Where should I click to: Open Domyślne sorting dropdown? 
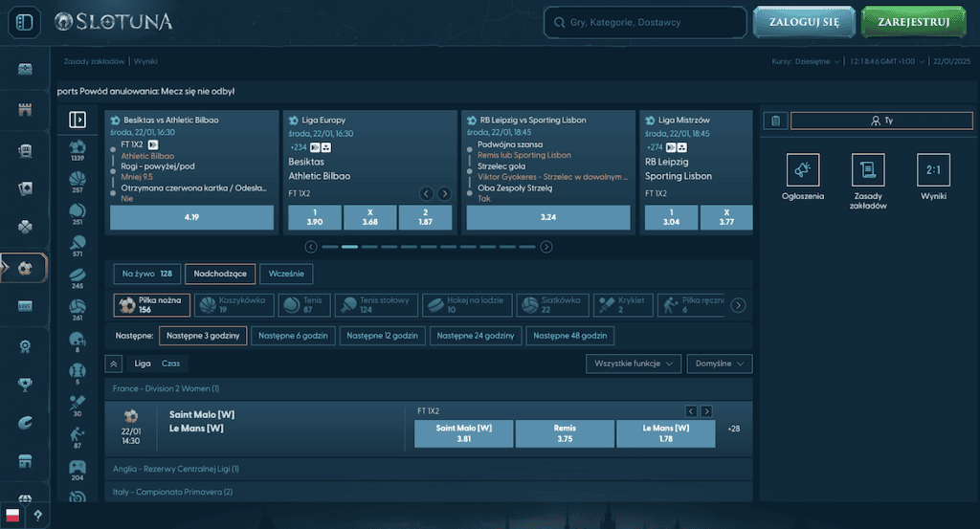coord(720,364)
